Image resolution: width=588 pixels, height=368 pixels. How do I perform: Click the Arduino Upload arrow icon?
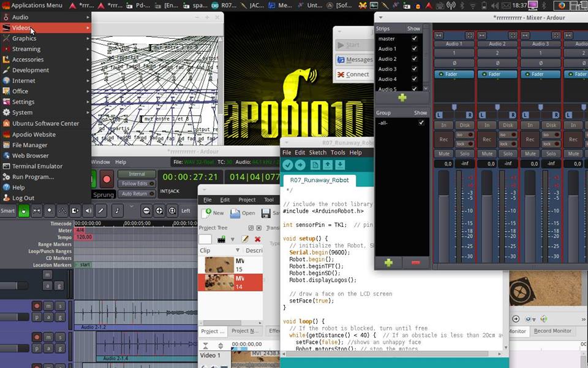[300, 165]
